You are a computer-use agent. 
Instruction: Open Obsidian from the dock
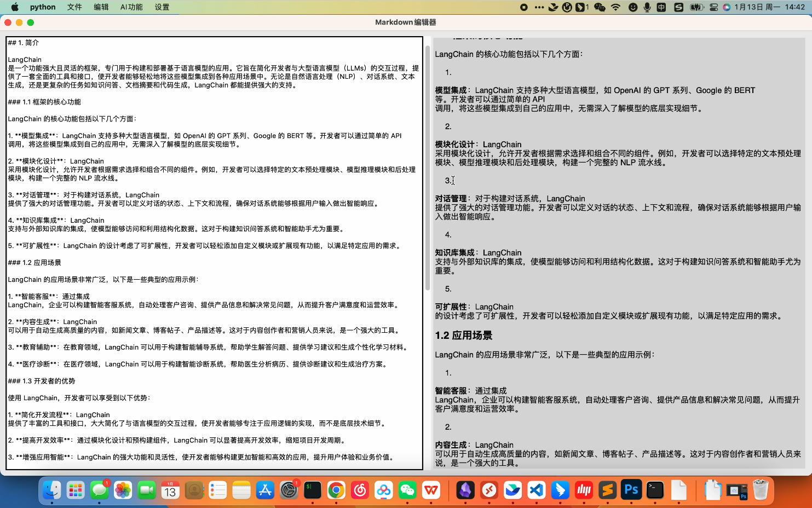pyautogui.click(x=465, y=490)
